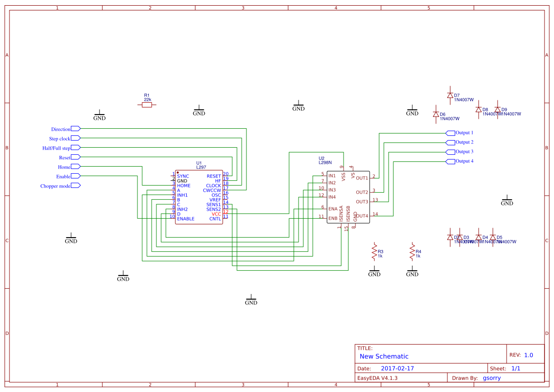Select the D5 diode symbol
The width and height of the screenshot is (554, 392).
(x=493, y=238)
